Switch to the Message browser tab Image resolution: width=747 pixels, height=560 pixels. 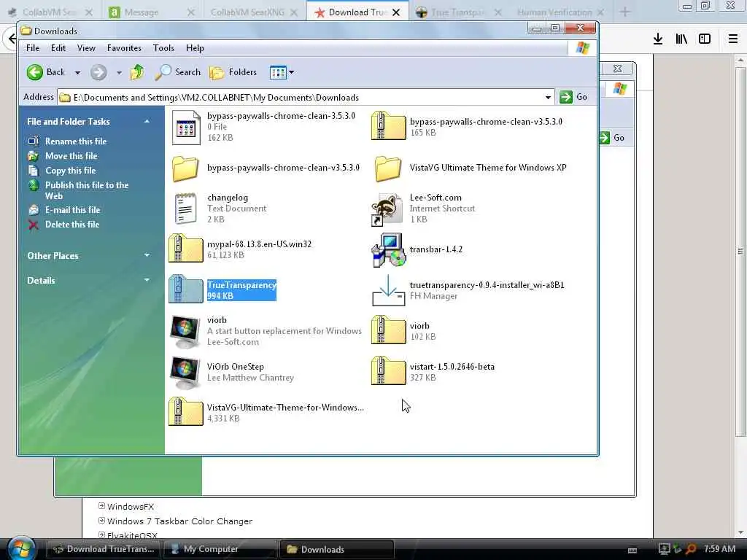click(141, 12)
